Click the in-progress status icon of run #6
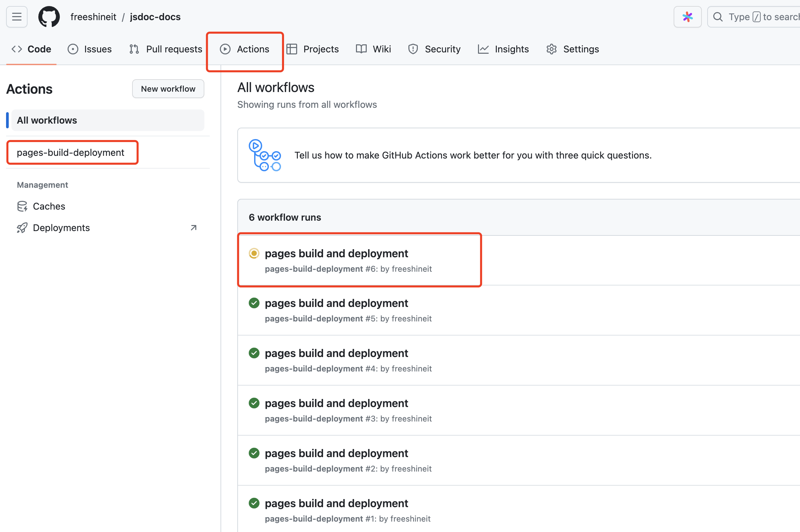 [x=254, y=254]
